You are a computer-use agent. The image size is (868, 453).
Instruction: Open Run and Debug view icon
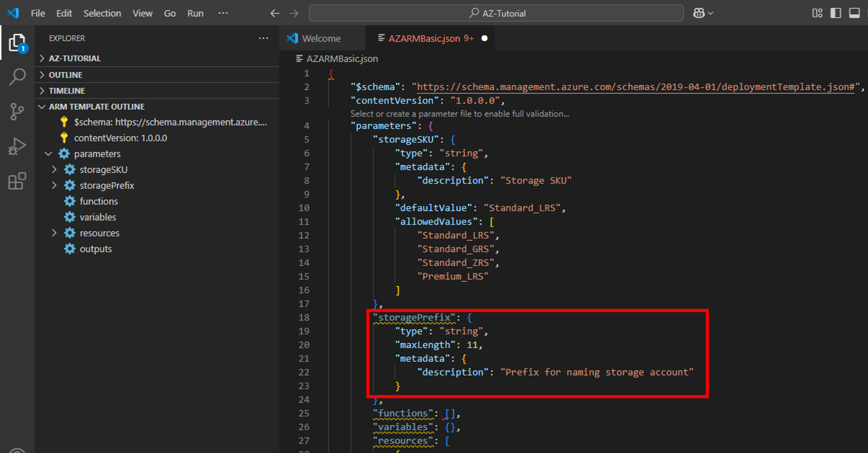tap(17, 146)
